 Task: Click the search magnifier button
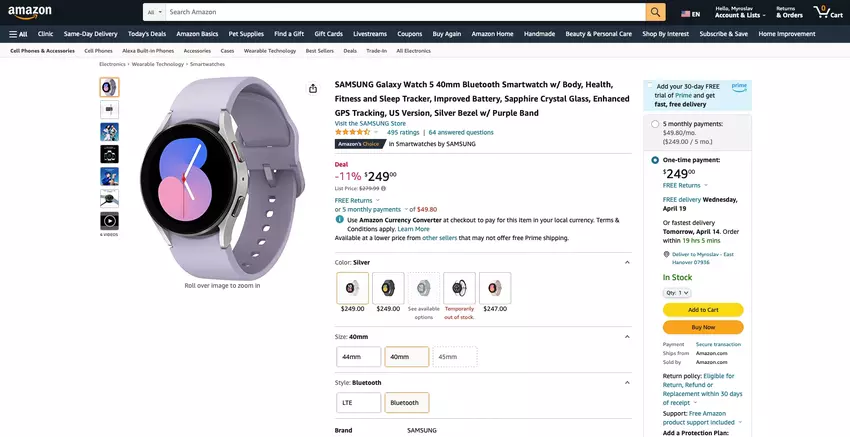click(655, 12)
